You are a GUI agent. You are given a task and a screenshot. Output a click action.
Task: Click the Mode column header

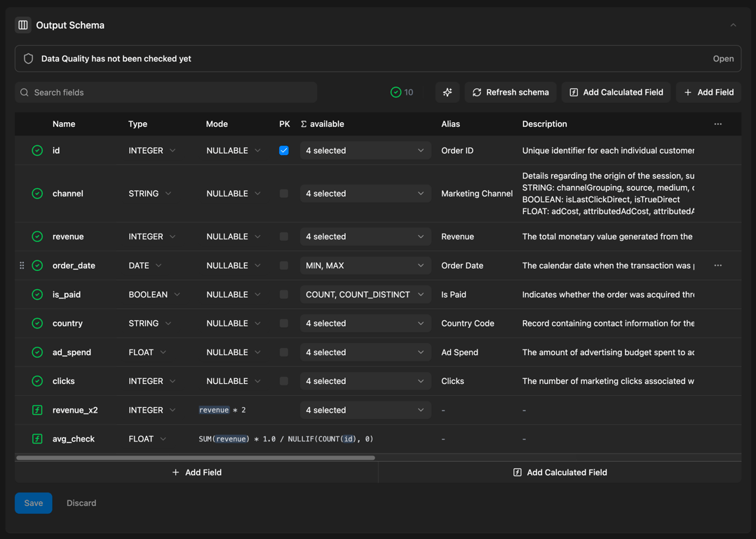[x=217, y=124]
